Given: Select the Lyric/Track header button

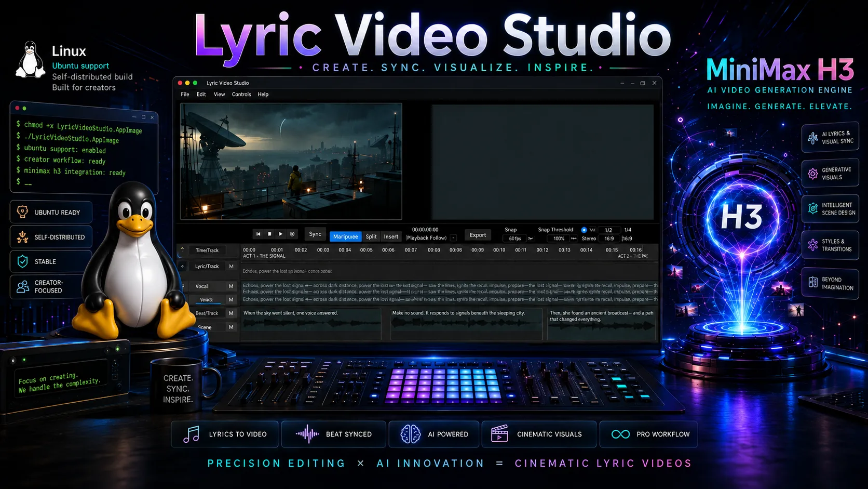Looking at the screenshot, I should pyautogui.click(x=207, y=266).
